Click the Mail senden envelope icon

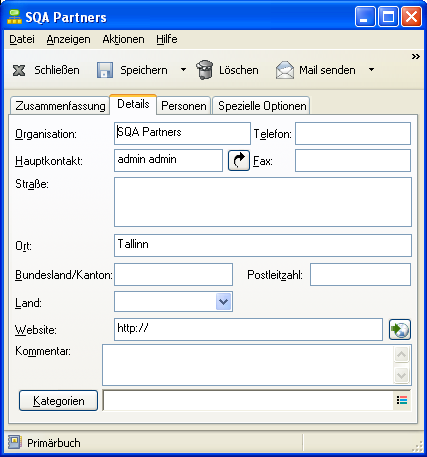[x=285, y=70]
